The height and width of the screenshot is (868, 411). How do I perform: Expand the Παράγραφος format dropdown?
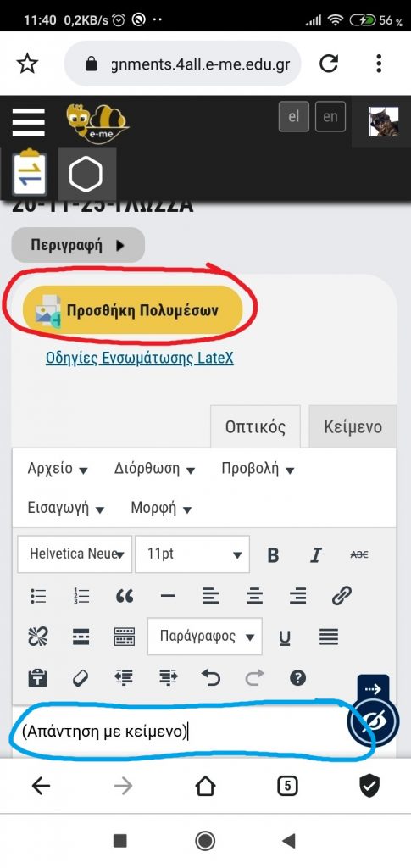pyautogui.click(x=205, y=637)
